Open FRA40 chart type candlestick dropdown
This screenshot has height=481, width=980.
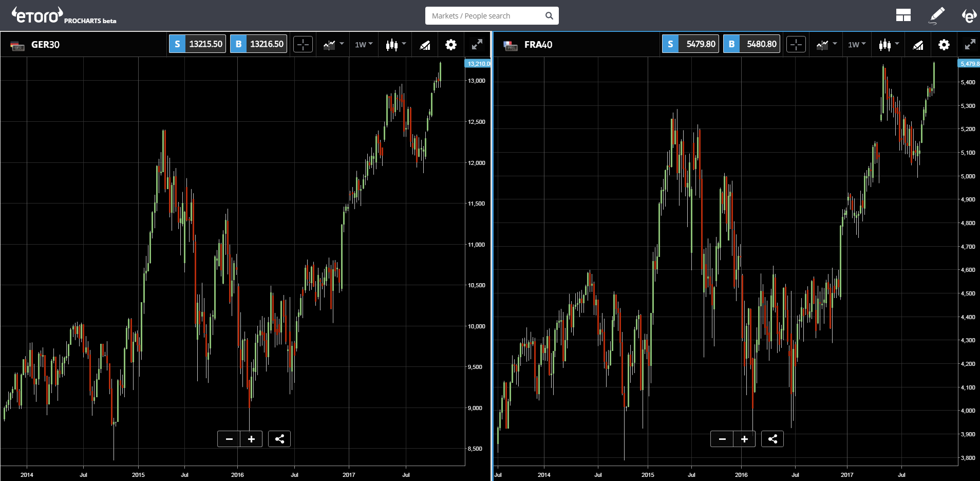[889, 45]
